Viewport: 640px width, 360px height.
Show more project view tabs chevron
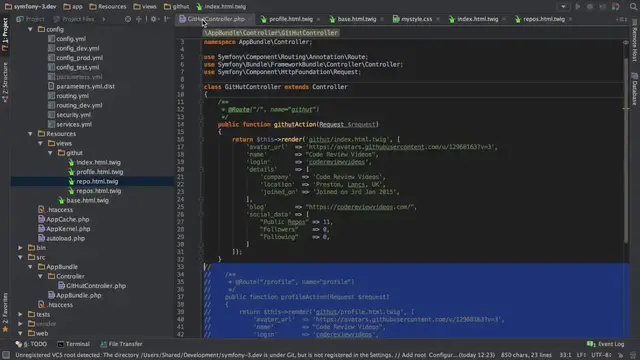pyautogui.click(x=104, y=19)
